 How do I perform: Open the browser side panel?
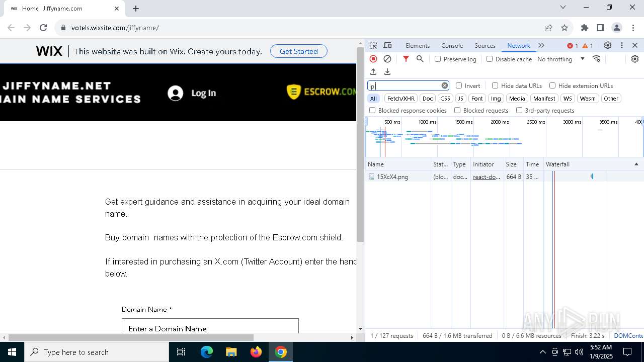[601, 28]
